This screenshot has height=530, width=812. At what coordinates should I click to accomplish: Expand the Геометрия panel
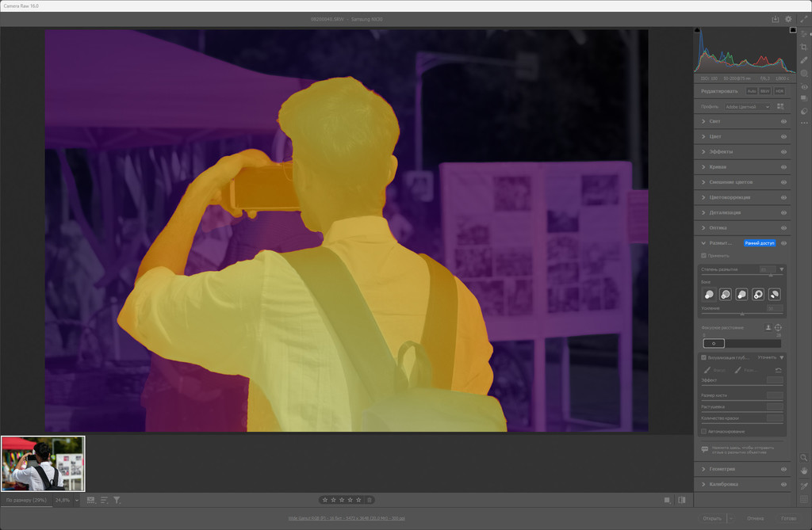(x=703, y=469)
